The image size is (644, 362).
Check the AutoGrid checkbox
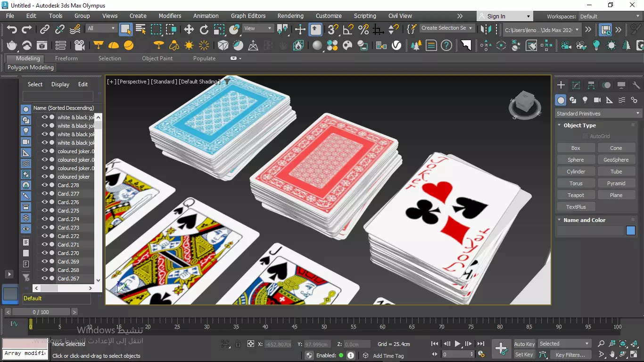pyautogui.click(x=585, y=136)
